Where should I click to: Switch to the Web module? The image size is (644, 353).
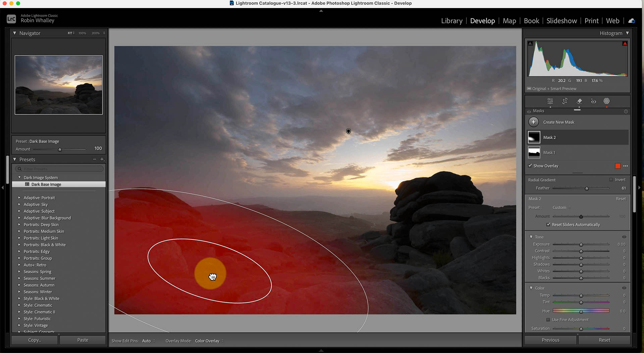pos(612,21)
